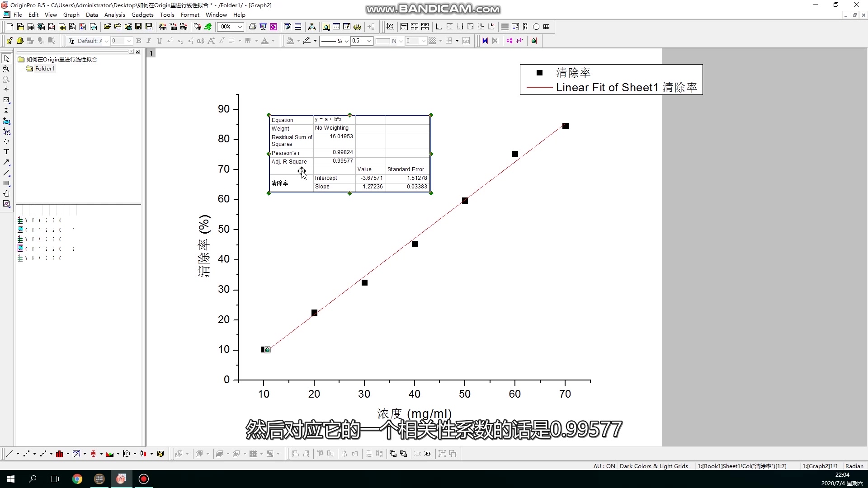Open the Analysis menu
This screenshot has width=868, height=488.
[x=114, y=14]
